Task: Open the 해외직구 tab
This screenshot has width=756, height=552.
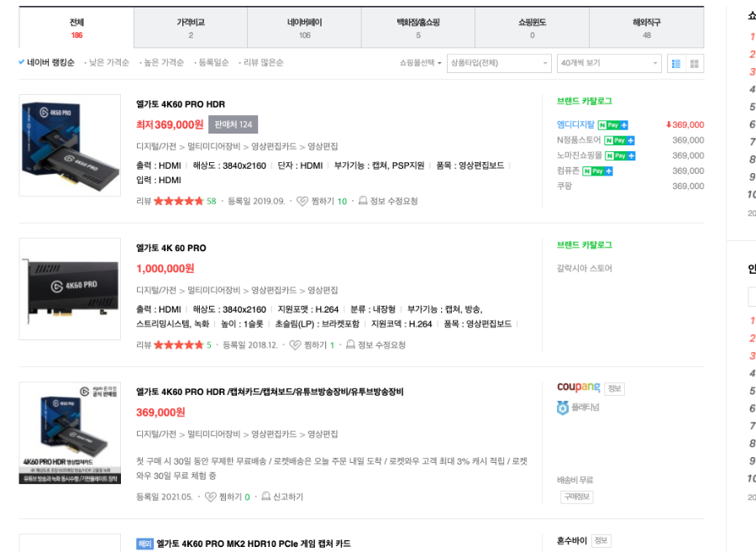Action: tap(647, 28)
